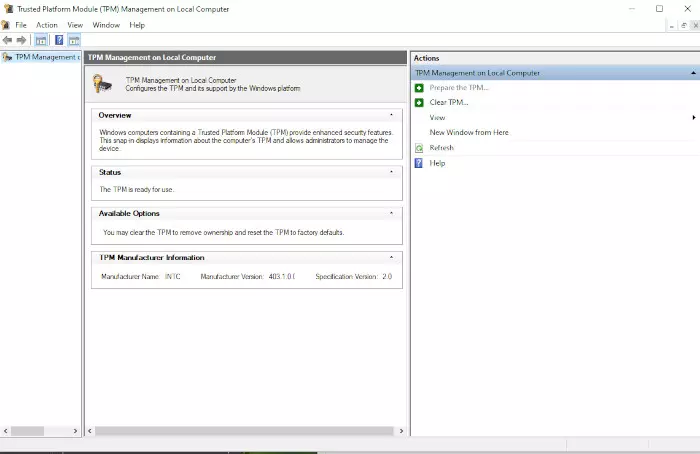Viewport: 700px width, 454px height.
Task: Click Prepare the TPM... action
Action: (459, 87)
